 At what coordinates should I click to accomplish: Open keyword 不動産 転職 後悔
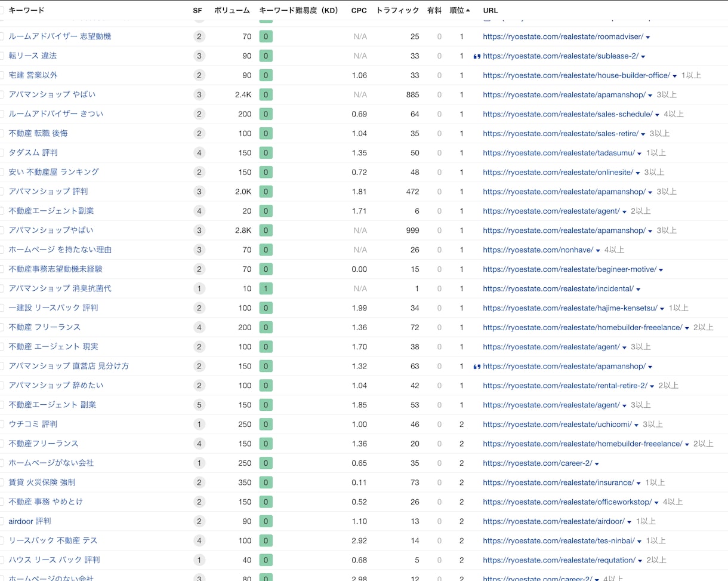38,133
